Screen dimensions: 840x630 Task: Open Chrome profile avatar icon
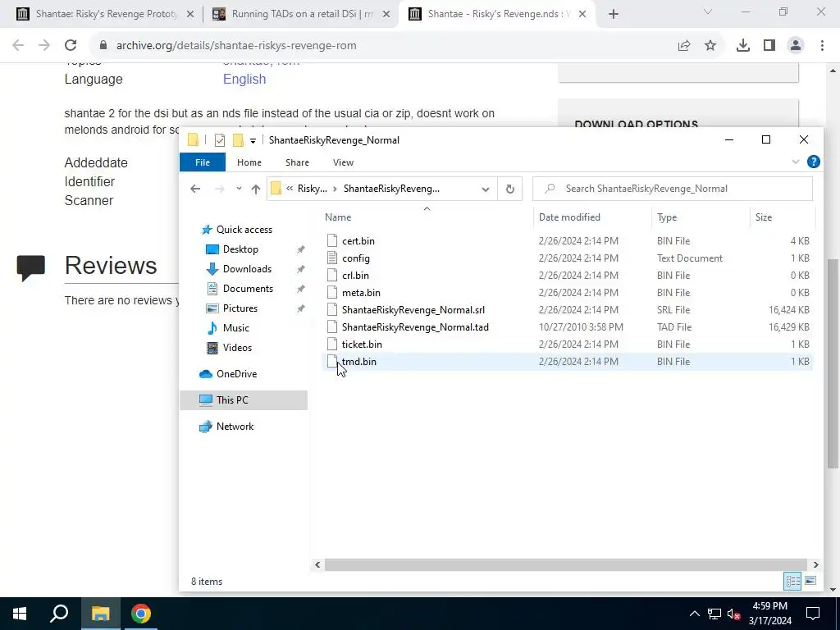796,46
